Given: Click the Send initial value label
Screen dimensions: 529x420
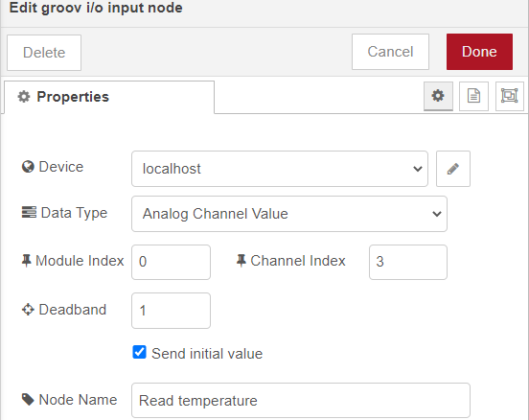Looking at the screenshot, I should [x=207, y=354].
